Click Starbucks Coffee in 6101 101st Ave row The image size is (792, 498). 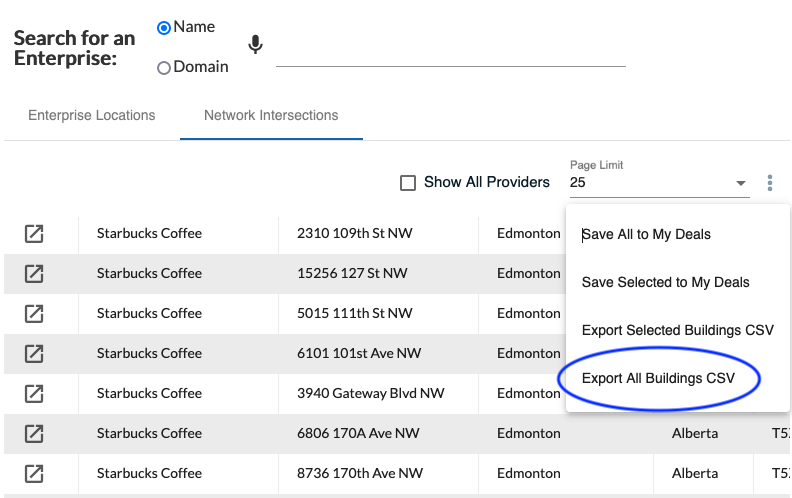[149, 353]
